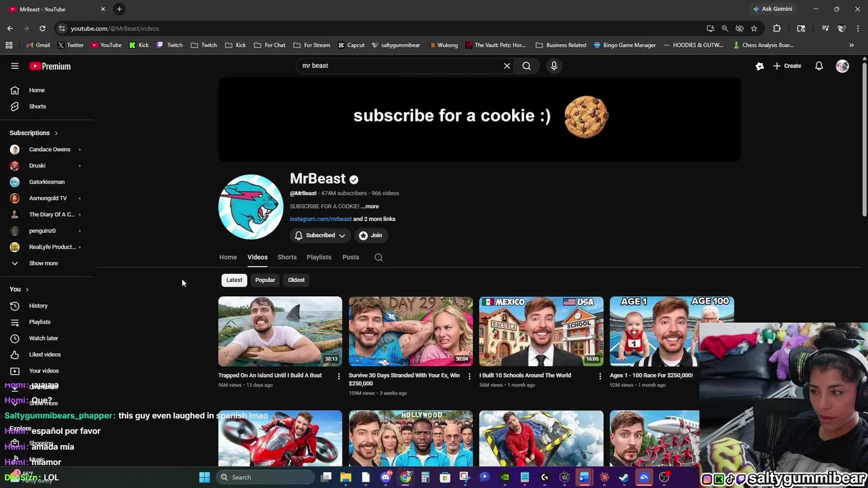Switch to the channel Shorts tab

(x=287, y=257)
